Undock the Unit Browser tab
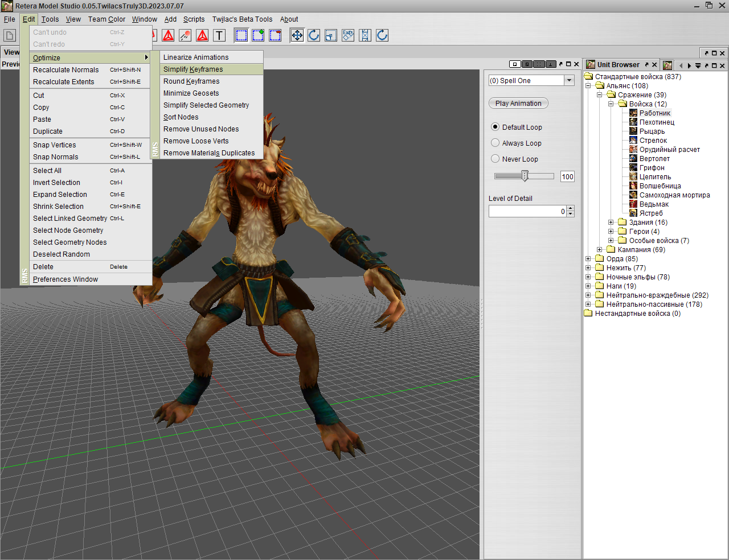This screenshot has width=729, height=560. [x=646, y=64]
